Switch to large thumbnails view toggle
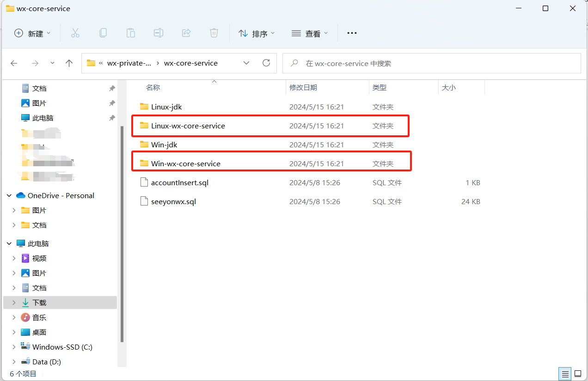Screen dimensions: 588x381 pyautogui.click(x=578, y=373)
